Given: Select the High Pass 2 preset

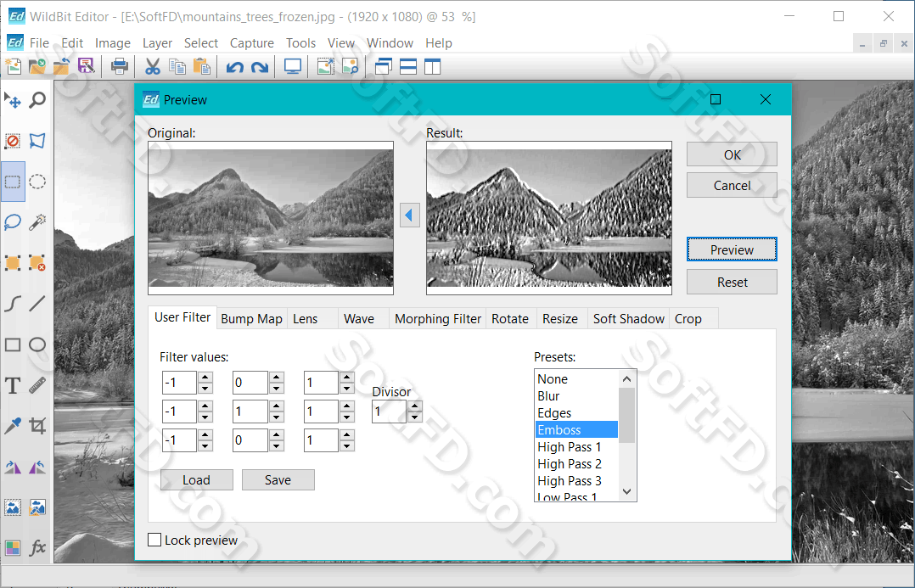Looking at the screenshot, I should pyautogui.click(x=576, y=464).
